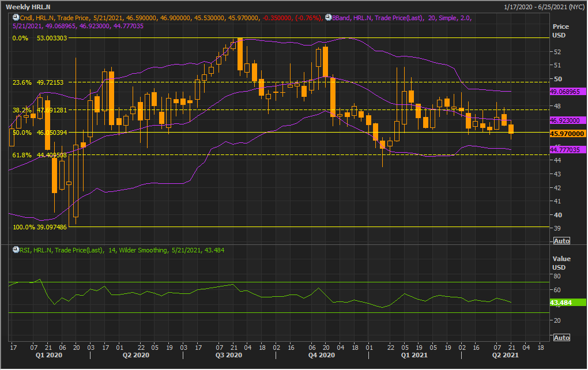Click the 80 tick on the RSI axis
The image size is (588, 370).
(557, 276)
